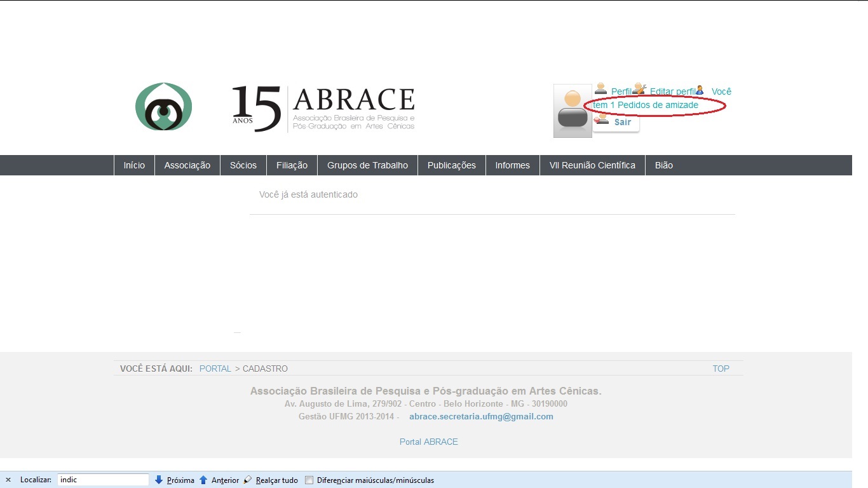Screen dimensions: 868x488
Task: Go to VII Reunião Científica page
Action: 592,165
